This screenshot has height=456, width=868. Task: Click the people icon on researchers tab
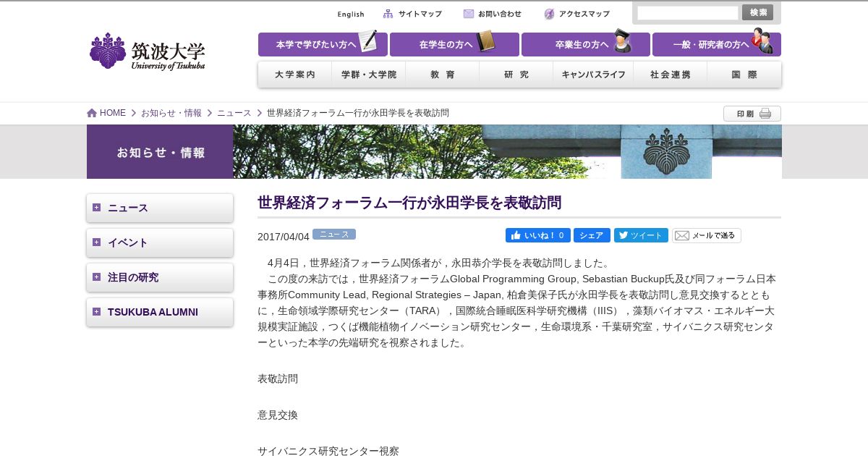click(x=762, y=41)
